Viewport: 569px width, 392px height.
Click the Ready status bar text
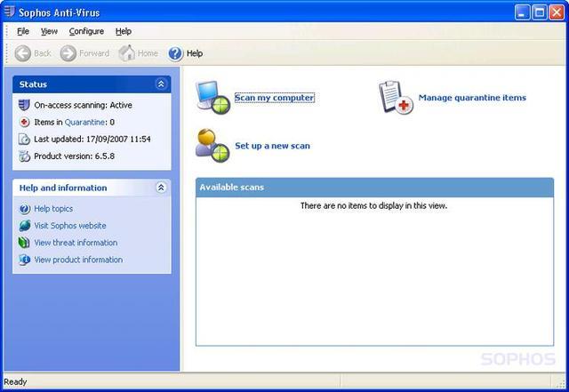pos(15,382)
